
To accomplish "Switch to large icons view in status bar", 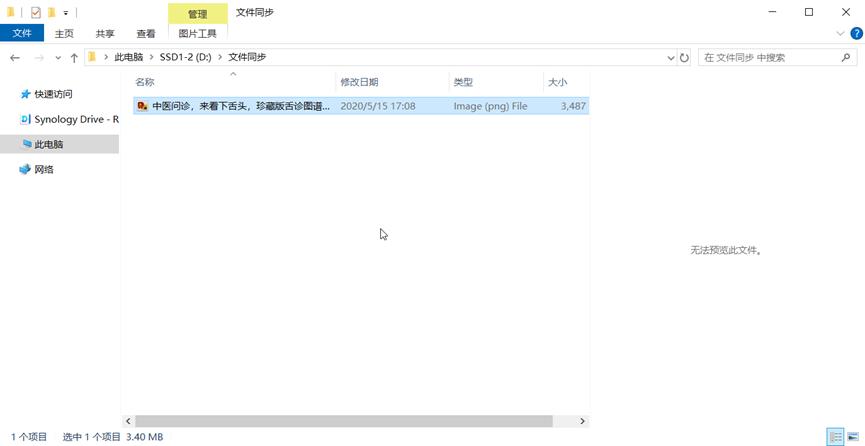I will (853, 437).
